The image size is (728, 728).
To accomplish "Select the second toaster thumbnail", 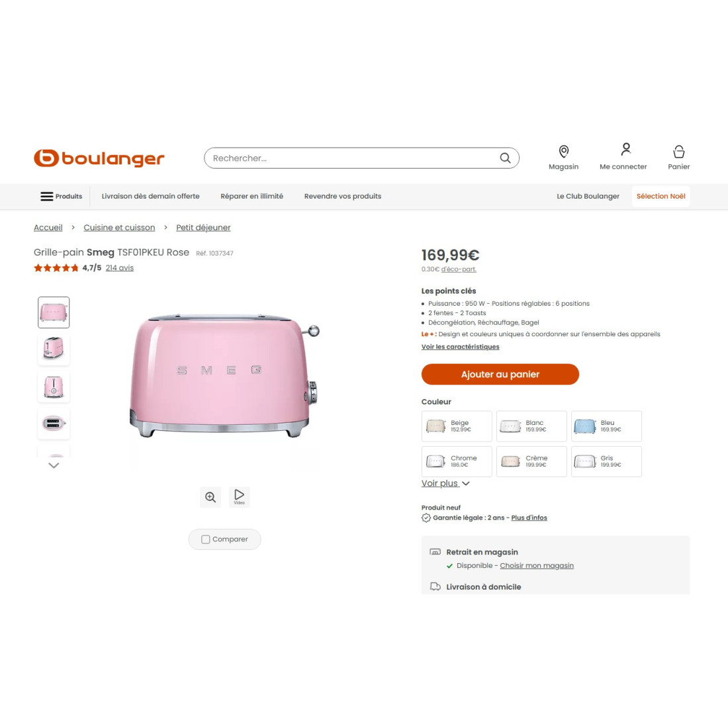I will click(54, 348).
